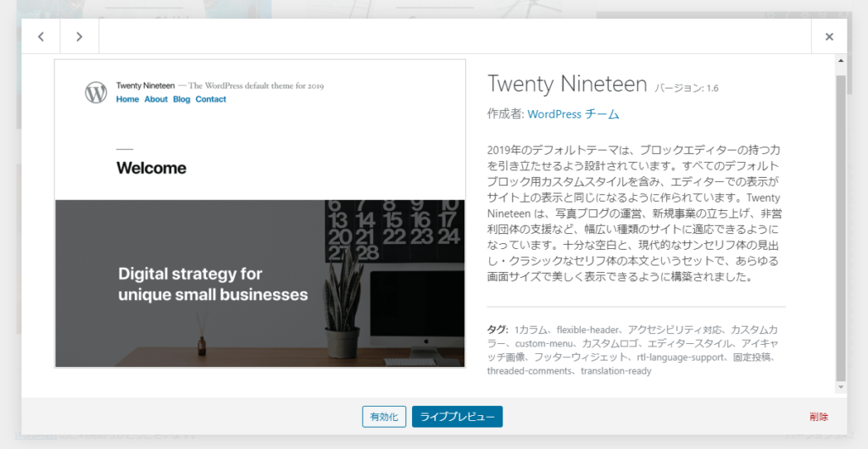Click the バージョン: 1.6 version label

coord(687,88)
